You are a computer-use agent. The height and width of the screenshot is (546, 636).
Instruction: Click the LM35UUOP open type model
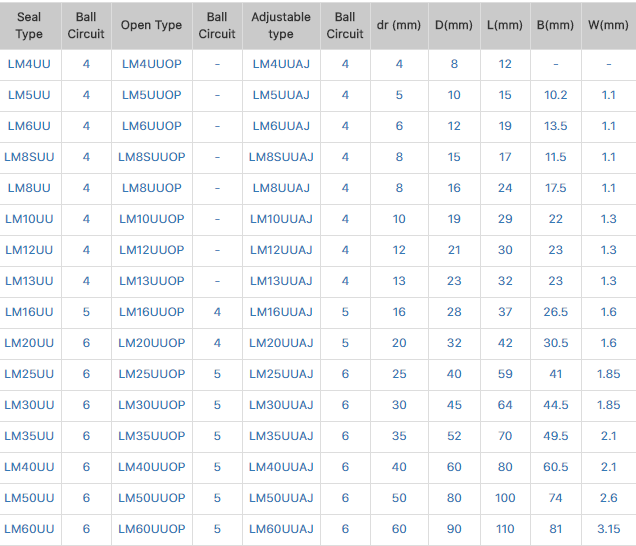coord(152,436)
